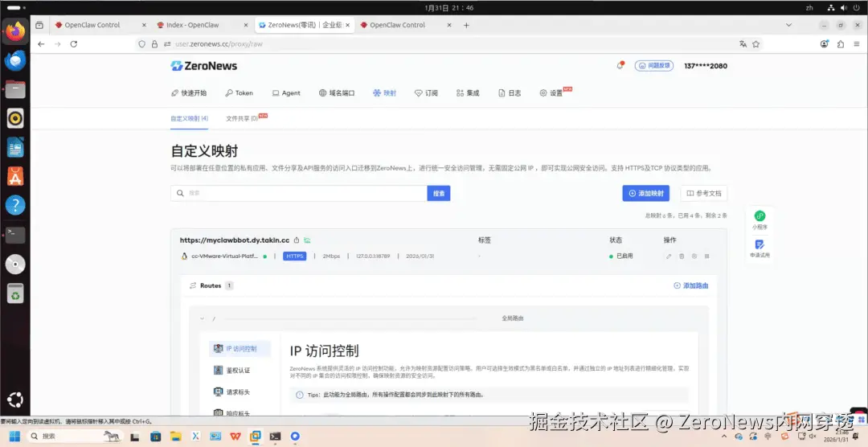Open the 申请试用 floating side button
The image size is (868, 447).
coord(759,248)
